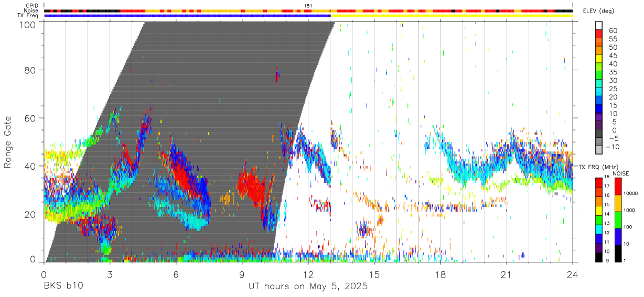Image resolution: width=644 pixels, height=297 pixels.
Task: Click the '100' range gate tick label
Action: 28,24
